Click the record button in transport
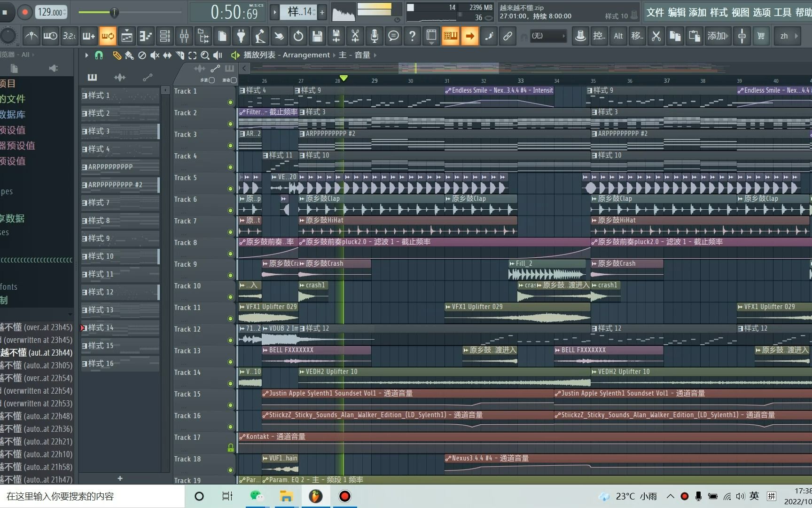The image size is (812, 508). 24,12
